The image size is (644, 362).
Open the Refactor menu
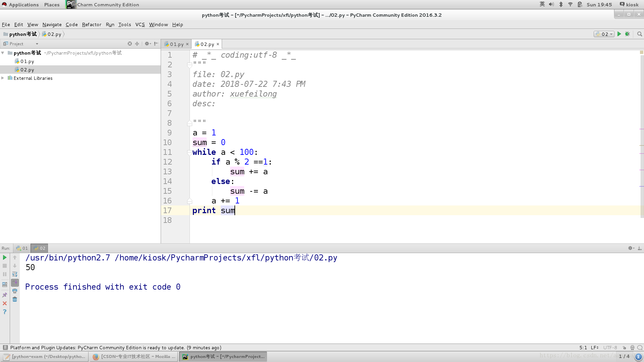[92, 24]
